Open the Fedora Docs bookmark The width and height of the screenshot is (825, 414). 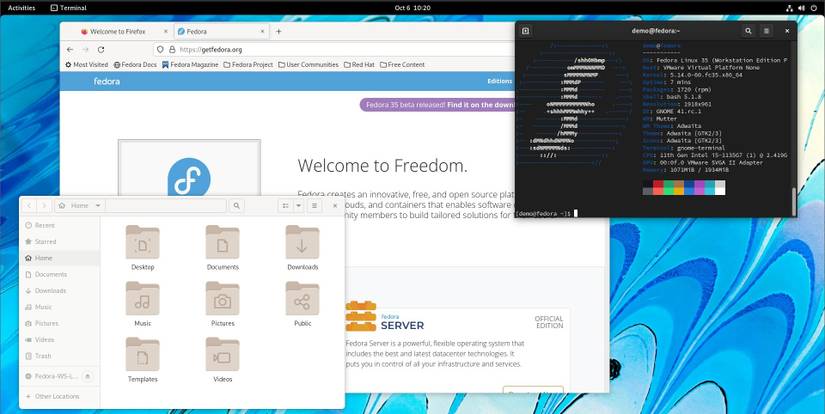pyautogui.click(x=135, y=65)
